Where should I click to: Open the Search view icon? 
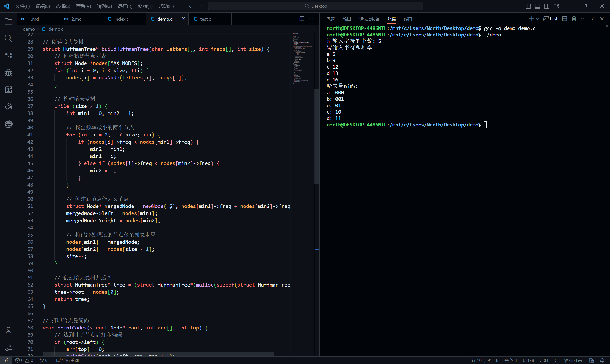[9, 38]
